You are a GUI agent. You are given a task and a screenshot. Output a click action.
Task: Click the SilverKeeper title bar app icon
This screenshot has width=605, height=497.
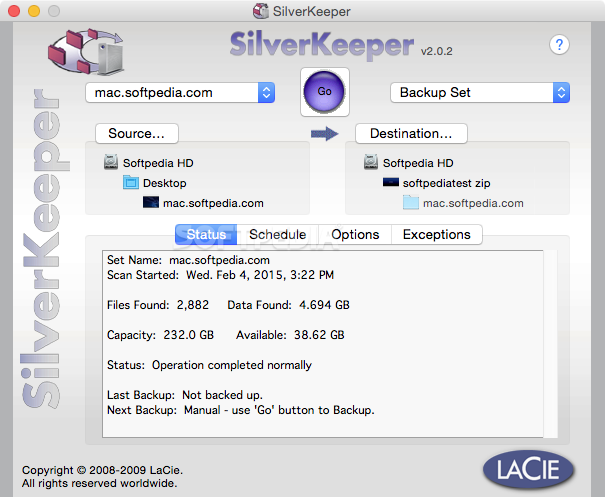[x=261, y=11]
